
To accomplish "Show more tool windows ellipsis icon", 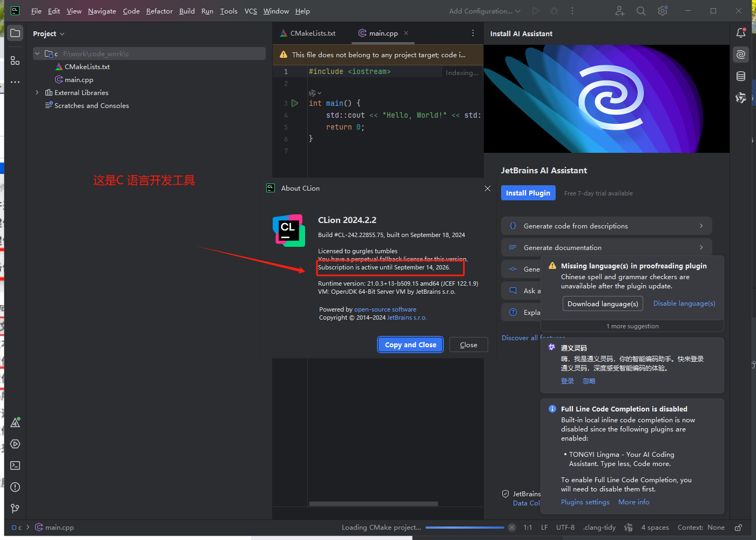I will point(15,82).
